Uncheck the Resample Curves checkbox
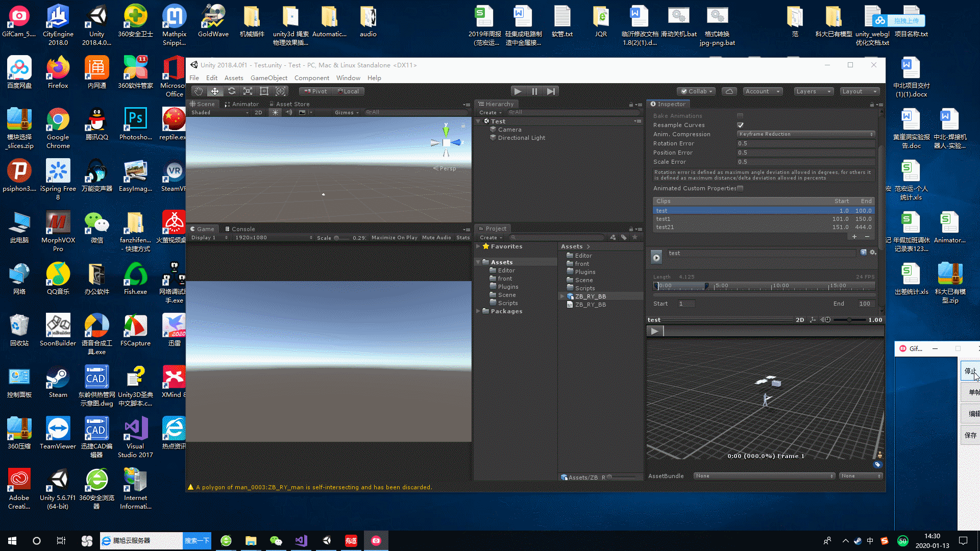 coord(740,125)
